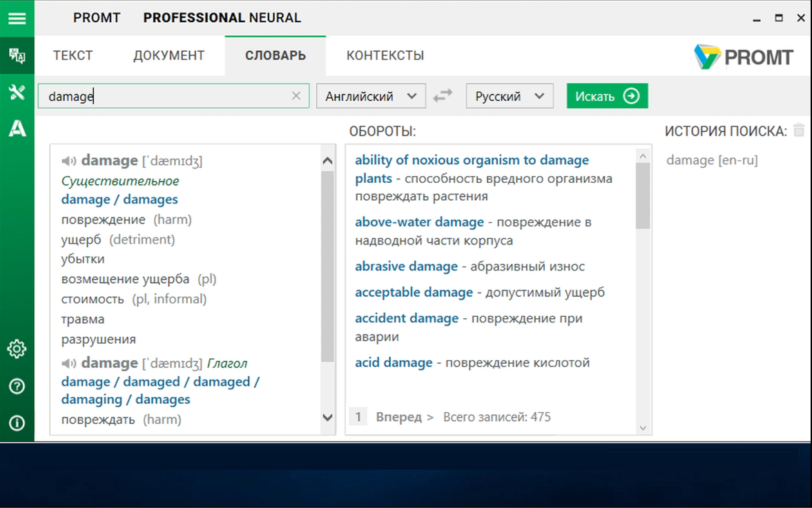Play pronunciation of verb damage
The image size is (812, 508).
pyautogui.click(x=69, y=364)
